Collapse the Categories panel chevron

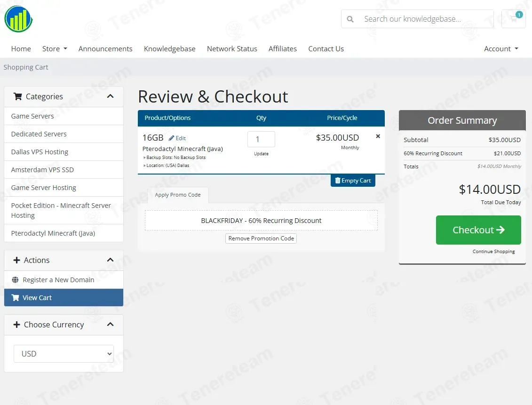coord(110,96)
